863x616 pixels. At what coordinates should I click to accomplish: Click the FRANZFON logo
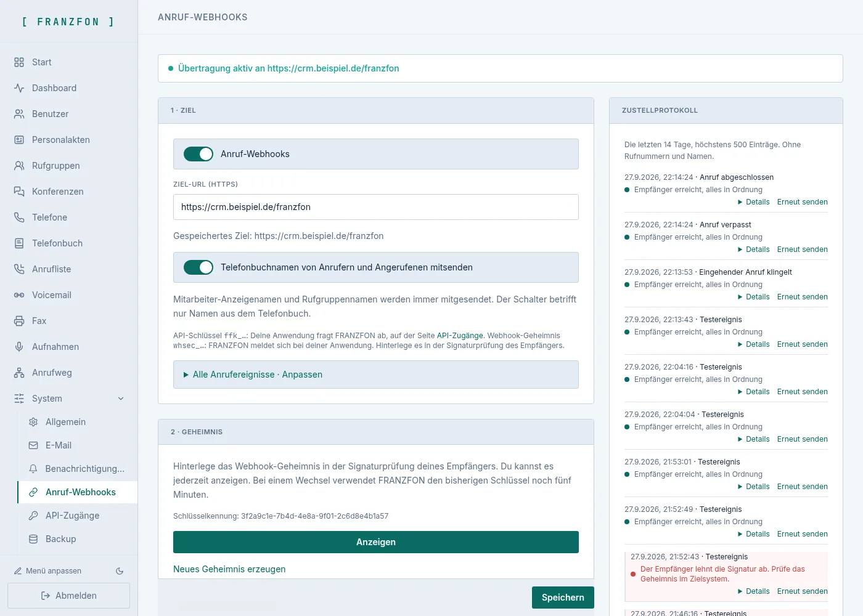68,22
